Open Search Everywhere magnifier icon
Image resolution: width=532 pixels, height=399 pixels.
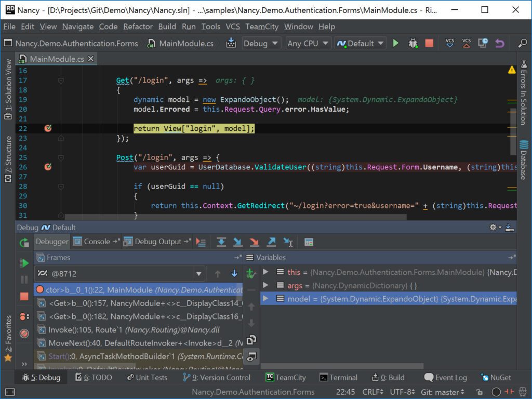[523, 43]
